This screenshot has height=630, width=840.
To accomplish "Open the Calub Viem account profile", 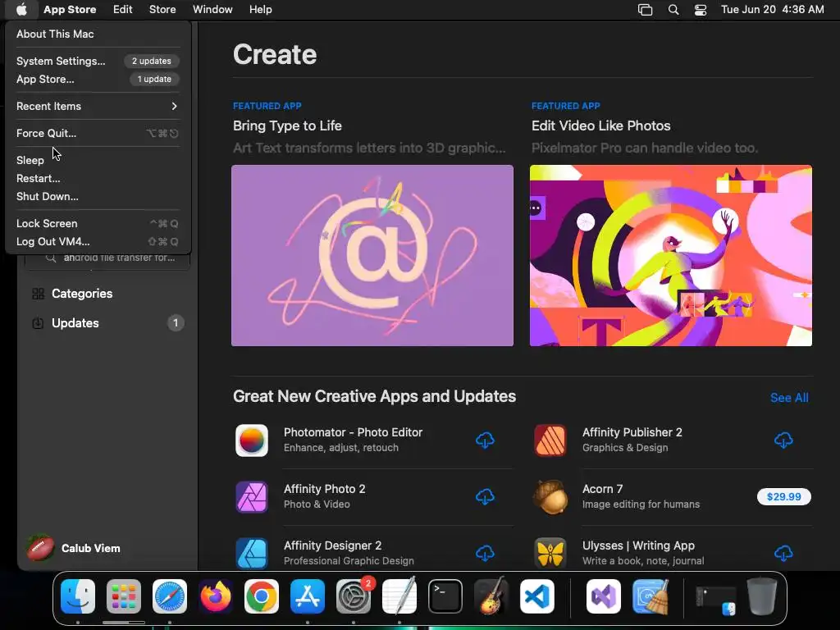I will tap(73, 548).
